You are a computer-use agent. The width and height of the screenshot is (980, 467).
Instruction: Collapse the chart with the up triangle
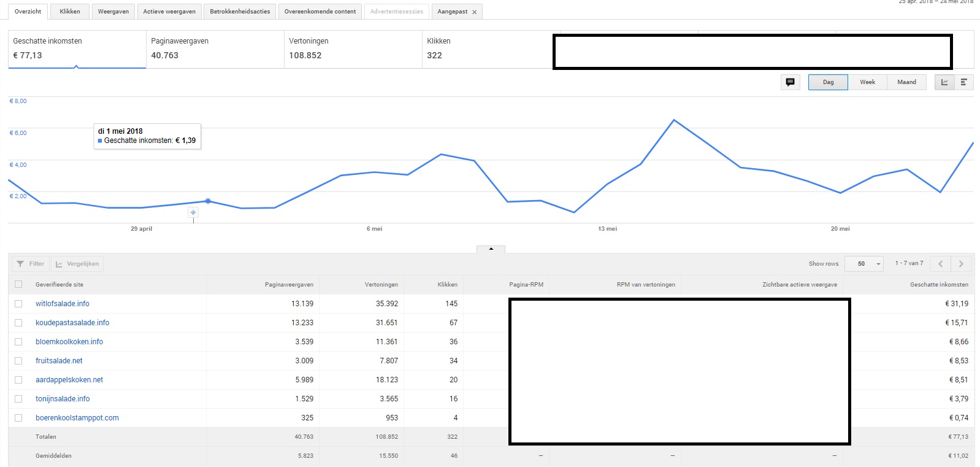491,249
